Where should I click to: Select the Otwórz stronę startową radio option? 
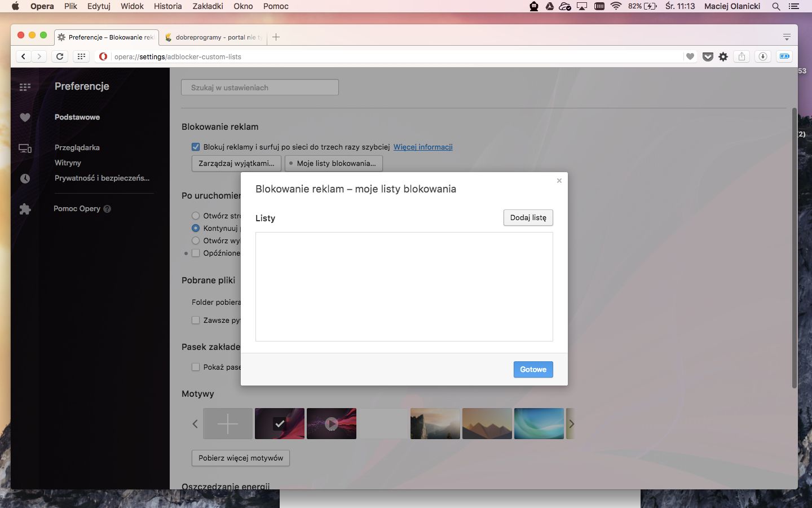[x=196, y=216]
